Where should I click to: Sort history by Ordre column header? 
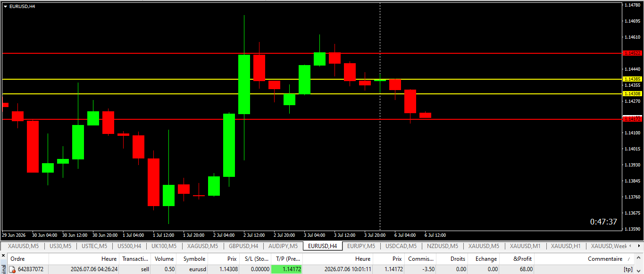coord(28,259)
